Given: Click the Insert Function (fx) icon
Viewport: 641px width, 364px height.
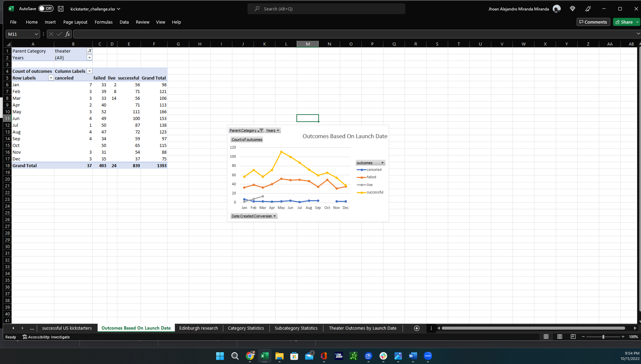Looking at the screenshot, I should click(67, 34).
